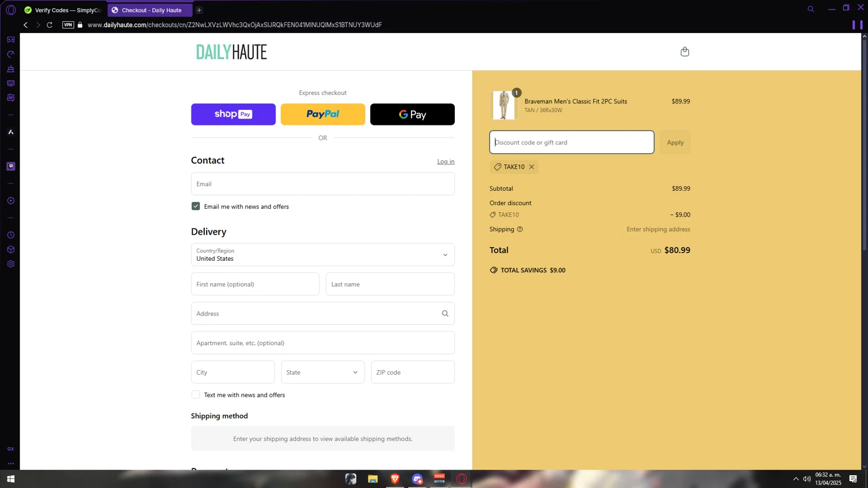Click the Braveman Men's Classic Fit product name
This screenshot has width=868, height=488.
pos(576,101)
